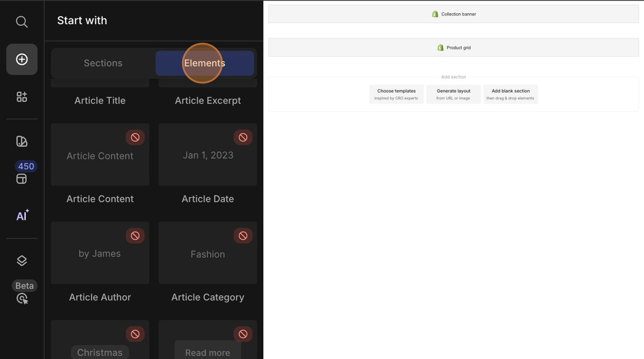Click the Beta cursor target icon

pos(22,298)
